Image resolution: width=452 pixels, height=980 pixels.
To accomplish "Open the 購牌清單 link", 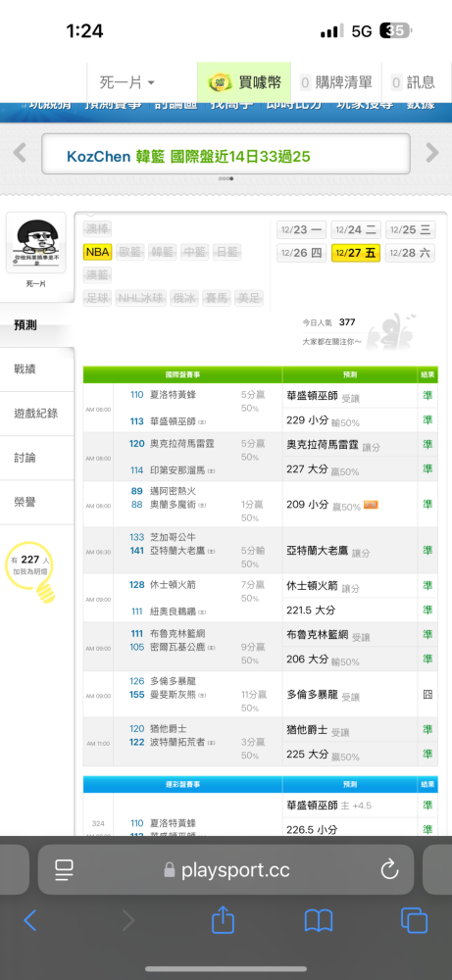I will [x=336, y=82].
